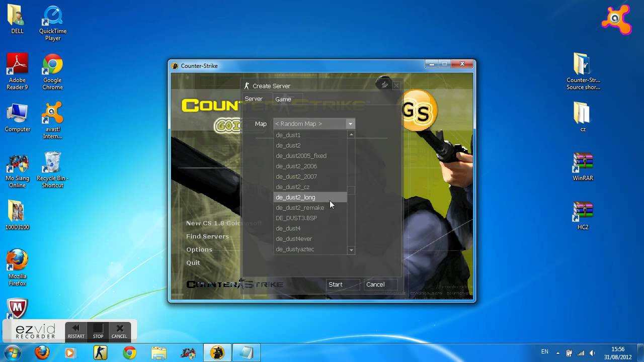Click the power battery tray icon

point(569,353)
